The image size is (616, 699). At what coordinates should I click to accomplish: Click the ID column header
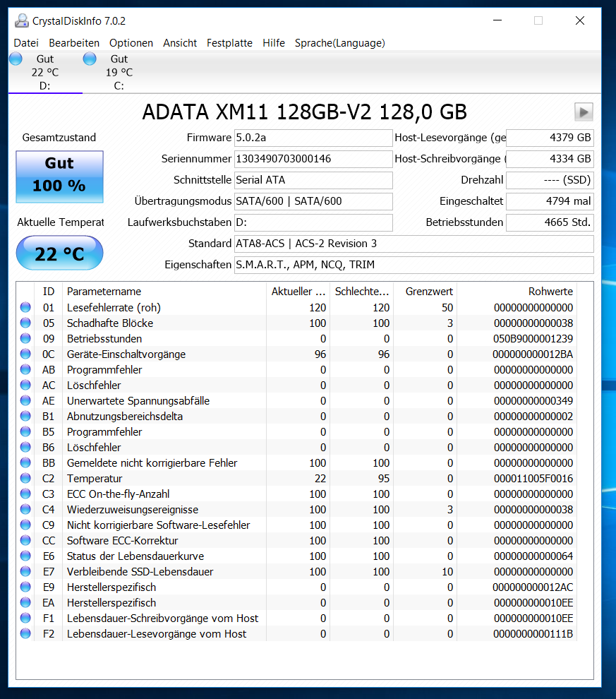(x=48, y=291)
